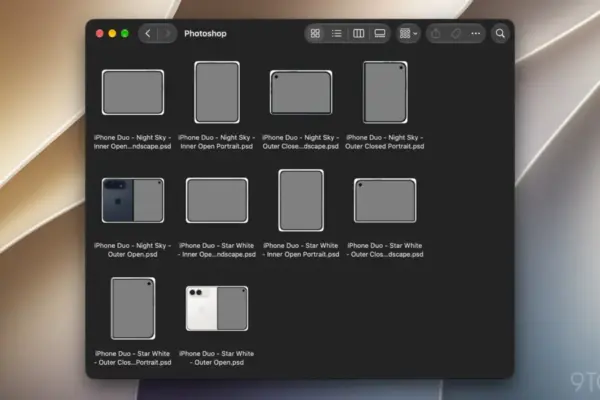Go back with the left chevron button
The width and height of the screenshot is (600, 400).
(148, 34)
